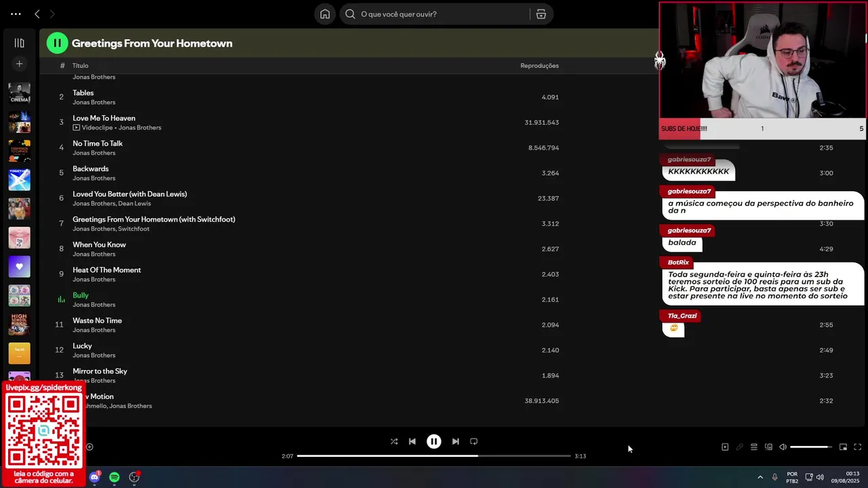Click the play count 31.931.543

(542, 122)
